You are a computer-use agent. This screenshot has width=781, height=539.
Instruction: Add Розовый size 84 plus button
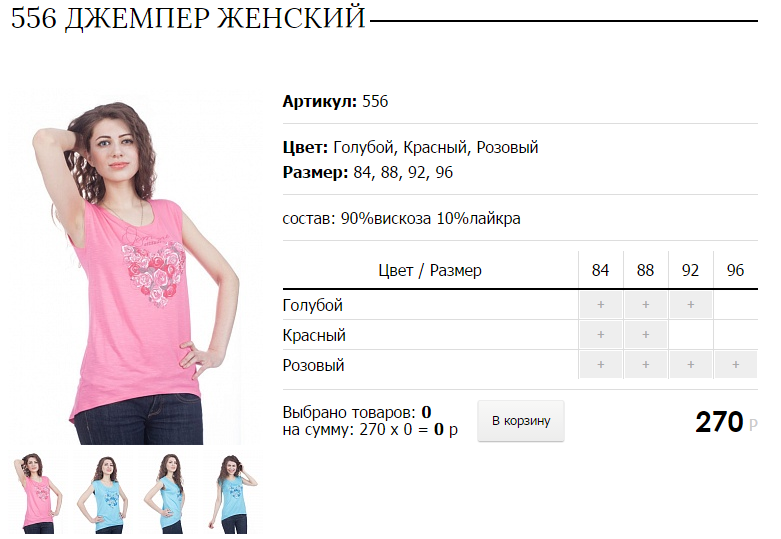[x=601, y=365]
